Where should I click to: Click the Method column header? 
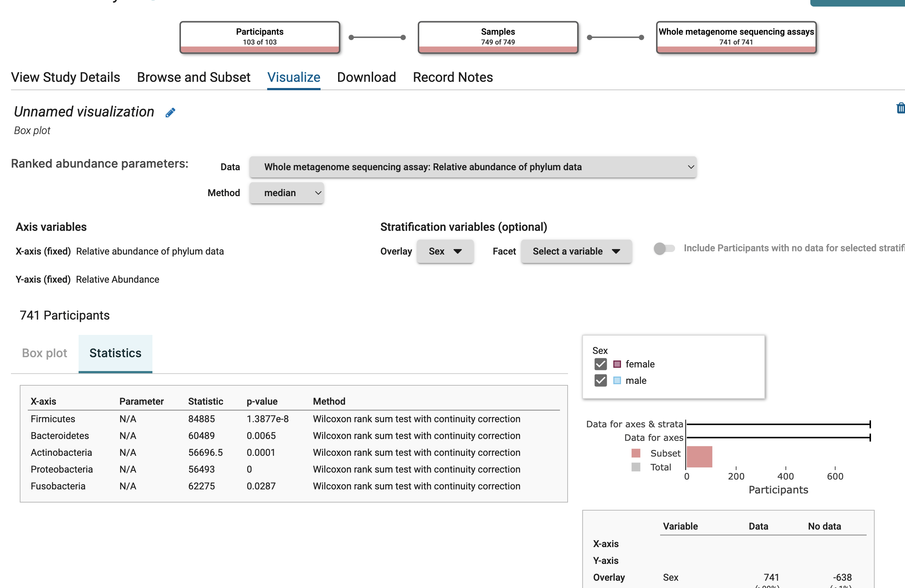(x=329, y=401)
